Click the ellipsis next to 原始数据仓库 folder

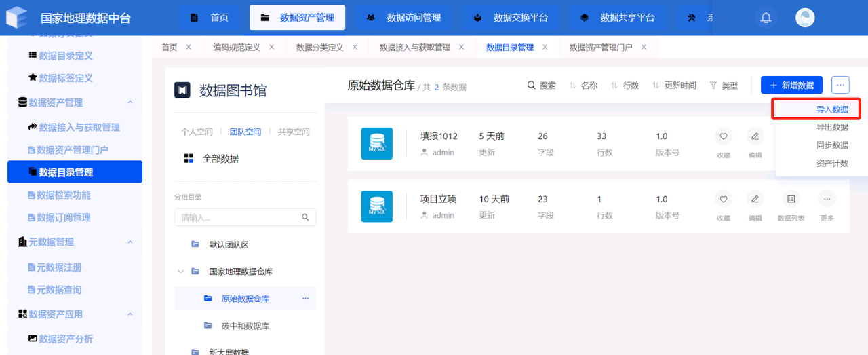coord(305,299)
